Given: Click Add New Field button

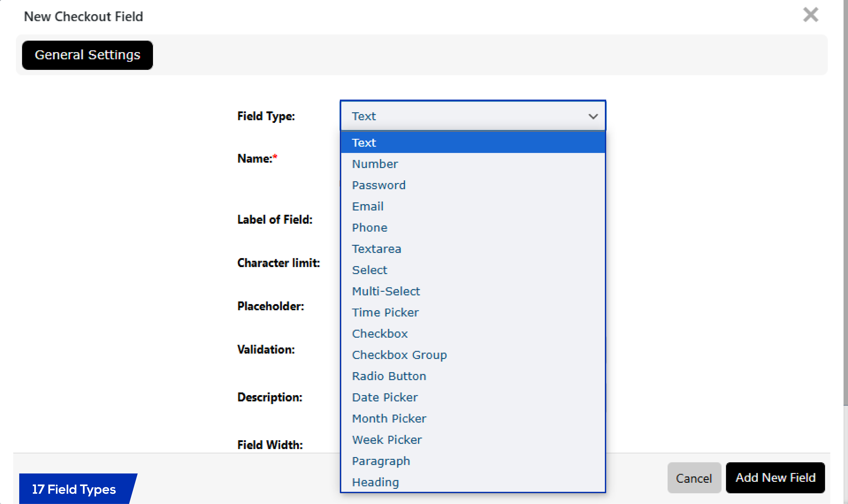Looking at the screenshot, I should 775,478.
